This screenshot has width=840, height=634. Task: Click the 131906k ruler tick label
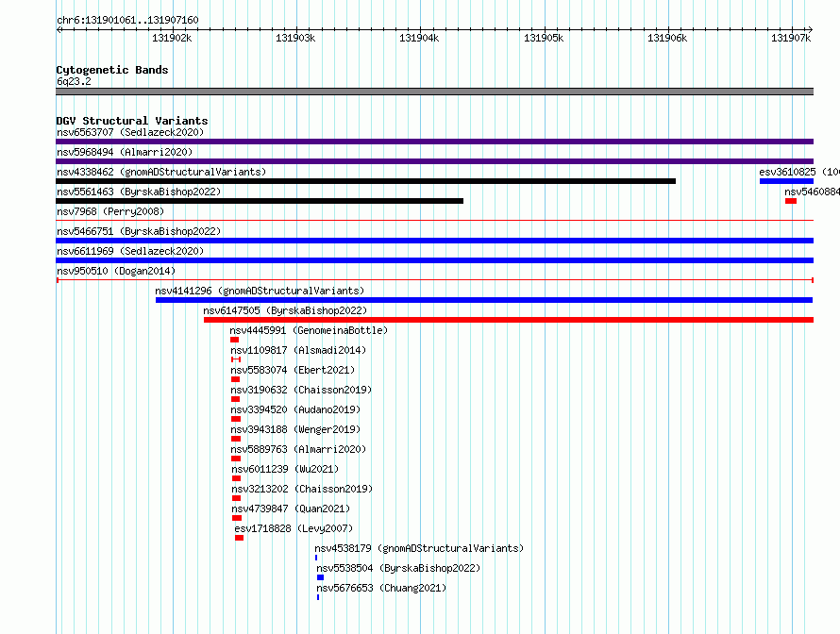(667, 38)
